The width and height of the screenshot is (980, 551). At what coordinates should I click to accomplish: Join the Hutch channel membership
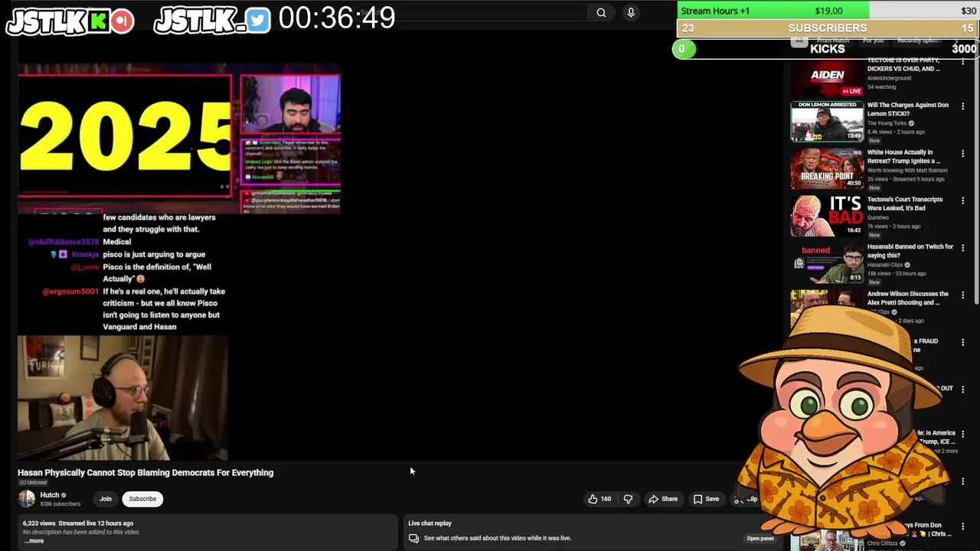click(x=106, y=499)
